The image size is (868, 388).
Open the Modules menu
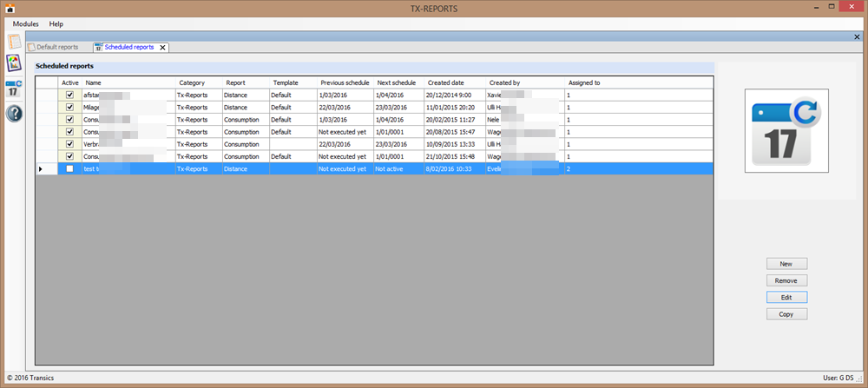point(25,23)
